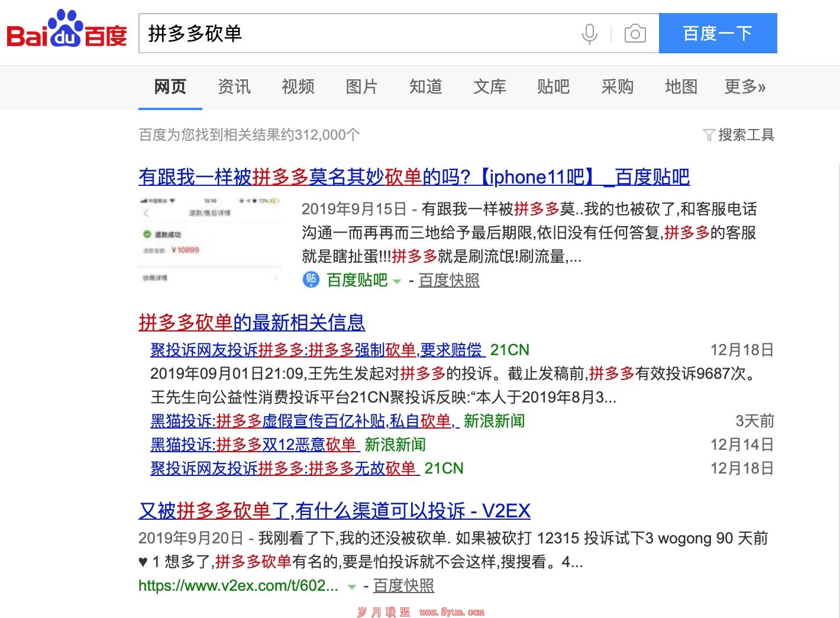Viewport: 840px width, 618px height.
Task: Switch to the 资讯 tab
Action: click(x=234, y=87)
